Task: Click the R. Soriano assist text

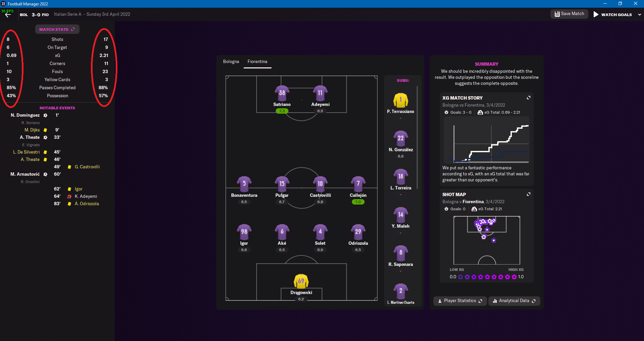Action: [x=31, y=123]
